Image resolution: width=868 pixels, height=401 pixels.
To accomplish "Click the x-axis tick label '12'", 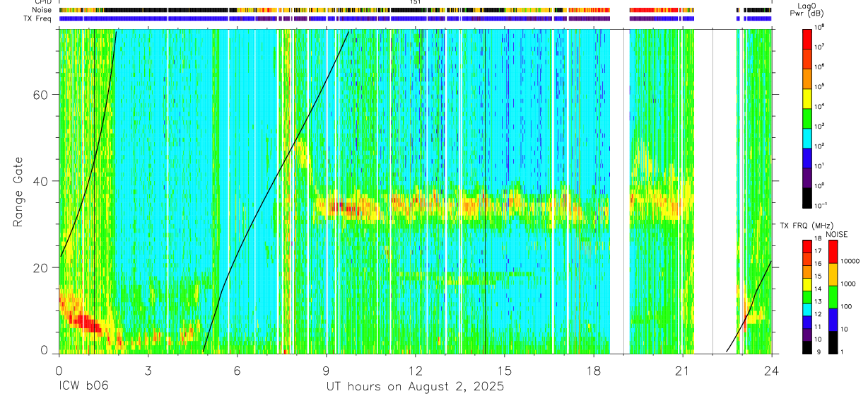I will click(415, 371).
